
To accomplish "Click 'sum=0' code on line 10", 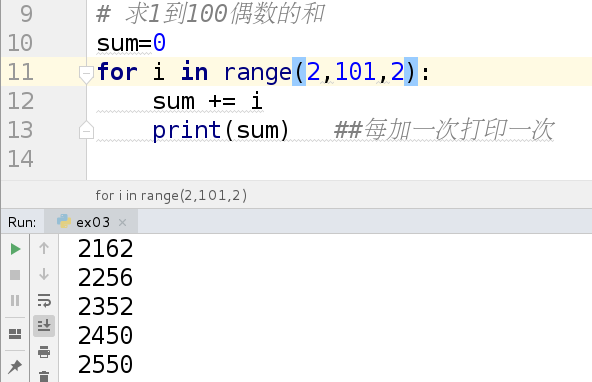I will [131, 43].
